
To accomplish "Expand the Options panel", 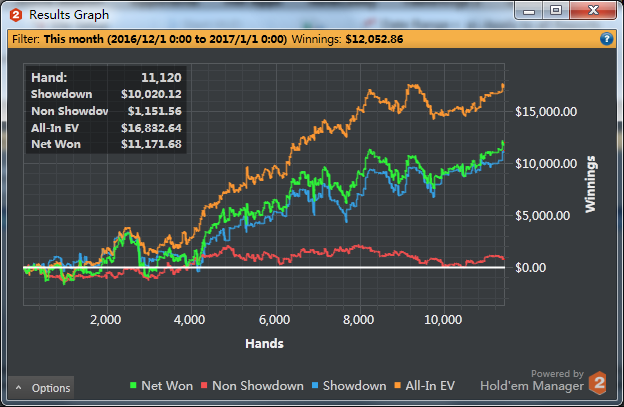I will [x=41, y=388].
